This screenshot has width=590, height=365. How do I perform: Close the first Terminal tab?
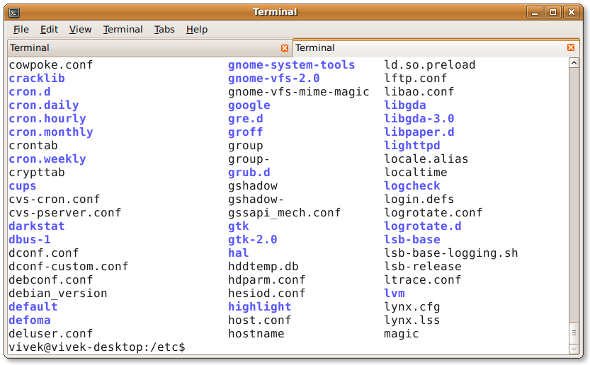coord(284,48)
